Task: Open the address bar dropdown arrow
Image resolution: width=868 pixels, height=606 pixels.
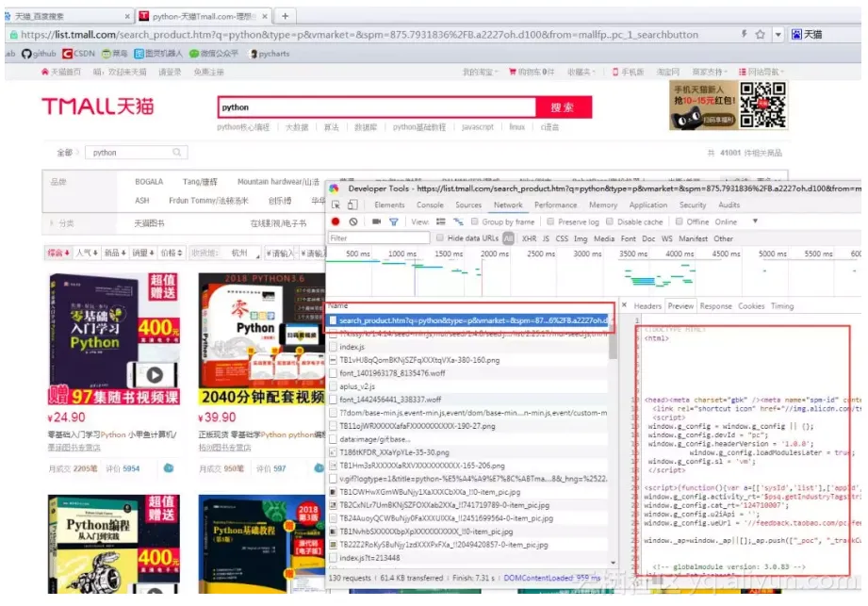Action: coord(778,34)
